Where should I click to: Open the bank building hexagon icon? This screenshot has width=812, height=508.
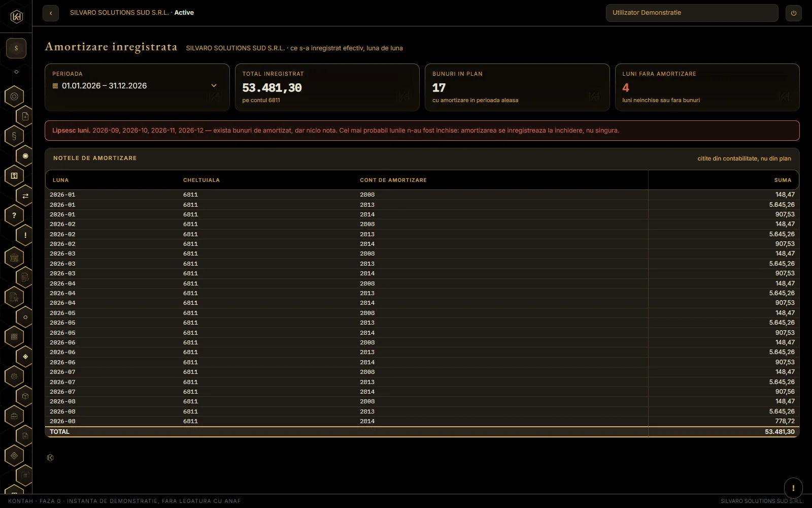click(14, 258)
